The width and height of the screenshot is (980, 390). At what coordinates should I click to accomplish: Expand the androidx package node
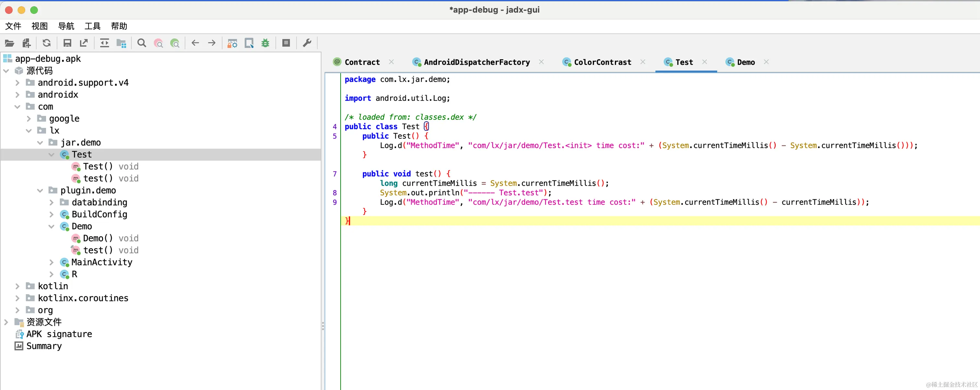[17, 95]
